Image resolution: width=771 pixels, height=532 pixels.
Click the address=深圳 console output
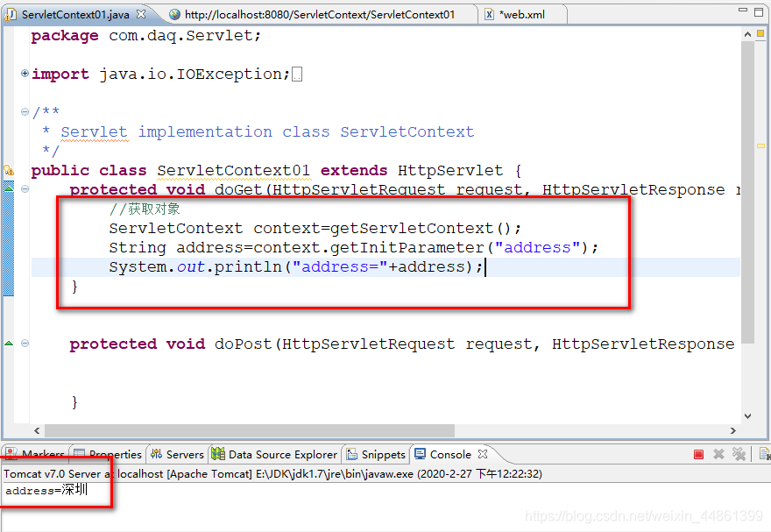[x=46, y=490]
